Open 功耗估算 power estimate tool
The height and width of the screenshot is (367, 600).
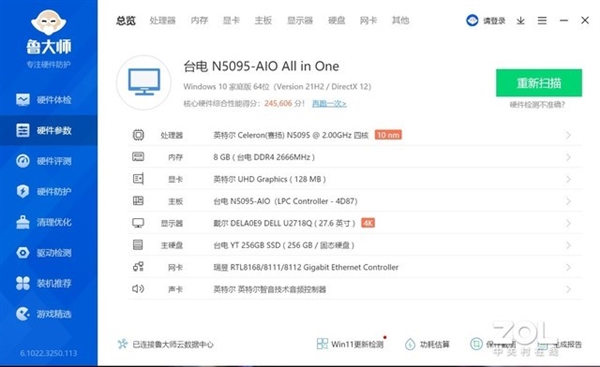coord(427,344)
